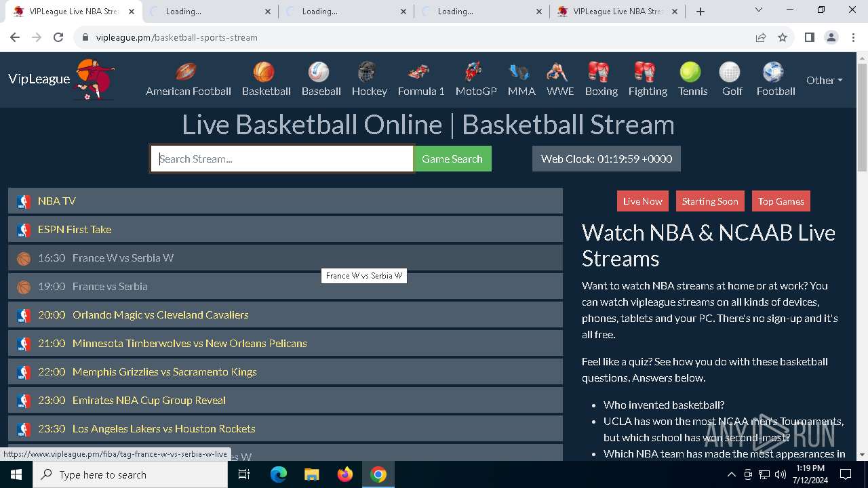Choose the MotoGP bike icon
The height and width of the screenshot is (488, 868).
click(x=473, y=71)
